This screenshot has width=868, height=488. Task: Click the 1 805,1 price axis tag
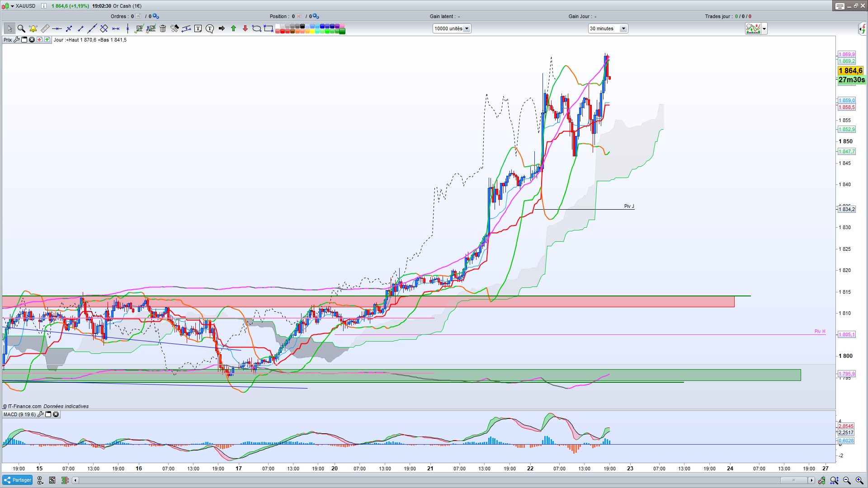tap(847, 335)
